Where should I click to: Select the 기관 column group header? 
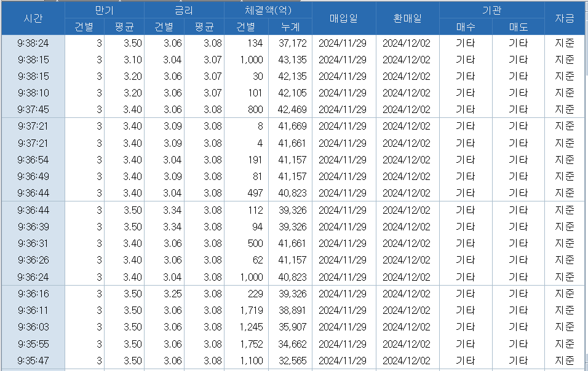(x=491, y=10)
